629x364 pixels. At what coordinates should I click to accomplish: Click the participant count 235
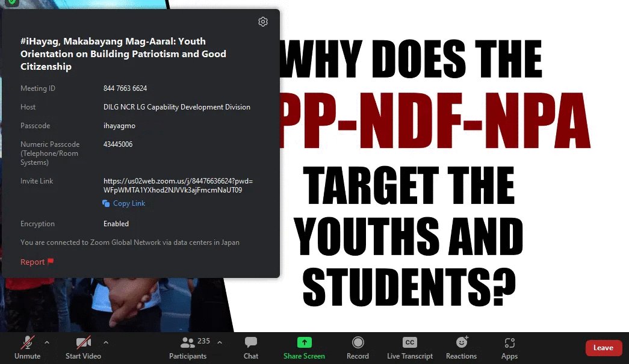pyautogui.click(x=203, y=341)
